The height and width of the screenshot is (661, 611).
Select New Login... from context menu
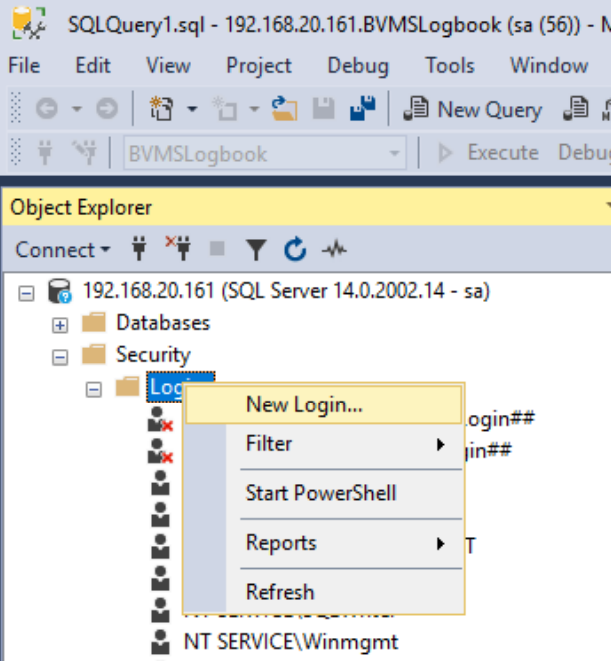tap(304, 405)
